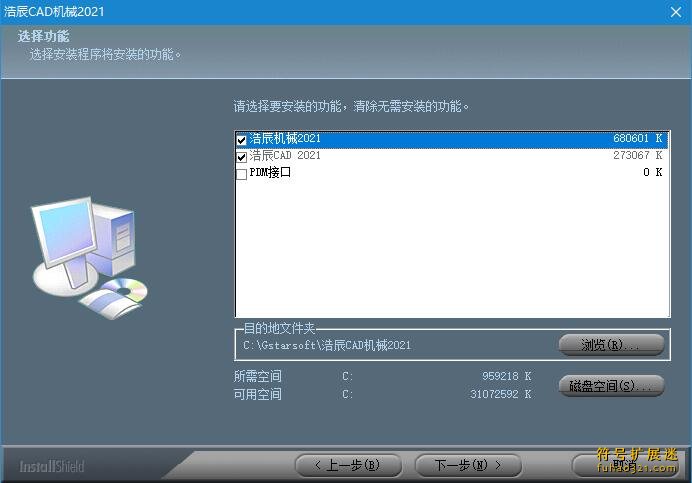Enable the PDM接口 feature checkbox
This screenshot has width=692, height=483.
point(241,174)
